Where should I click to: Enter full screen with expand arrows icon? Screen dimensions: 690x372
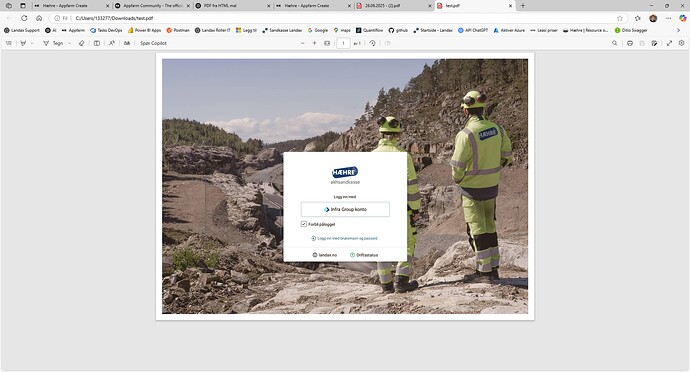[669, 43]
